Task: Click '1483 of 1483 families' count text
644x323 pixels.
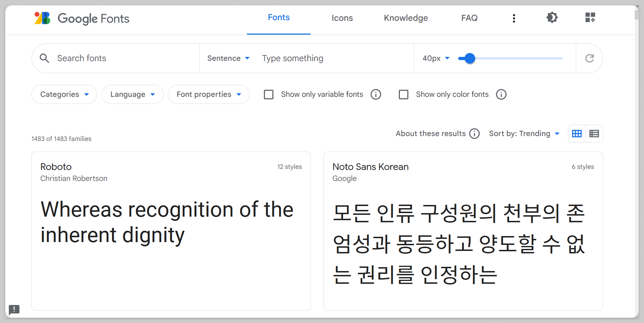Action: (61, 139)
